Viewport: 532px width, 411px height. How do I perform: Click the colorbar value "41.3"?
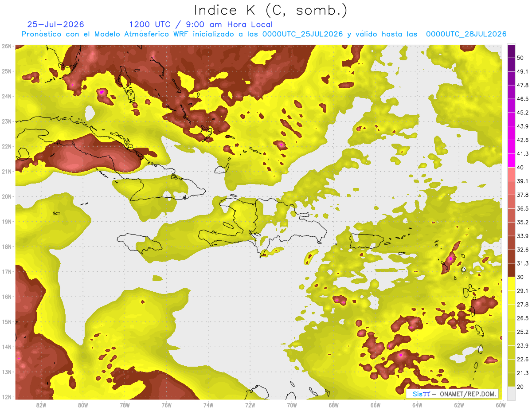(x=523, y=154)
